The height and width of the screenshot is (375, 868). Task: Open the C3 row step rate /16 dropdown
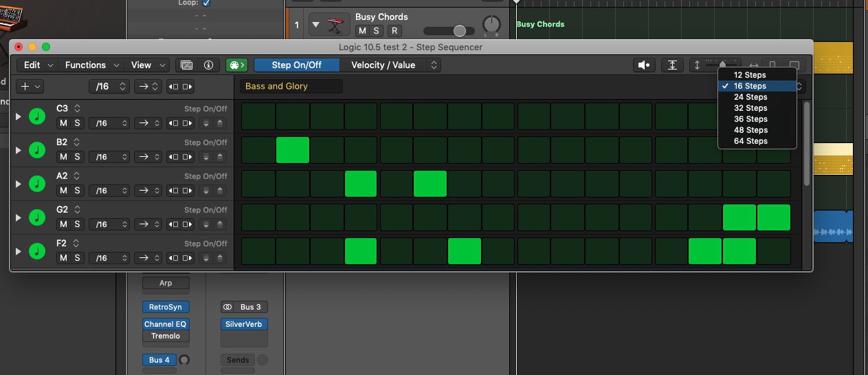coord(110,123)
